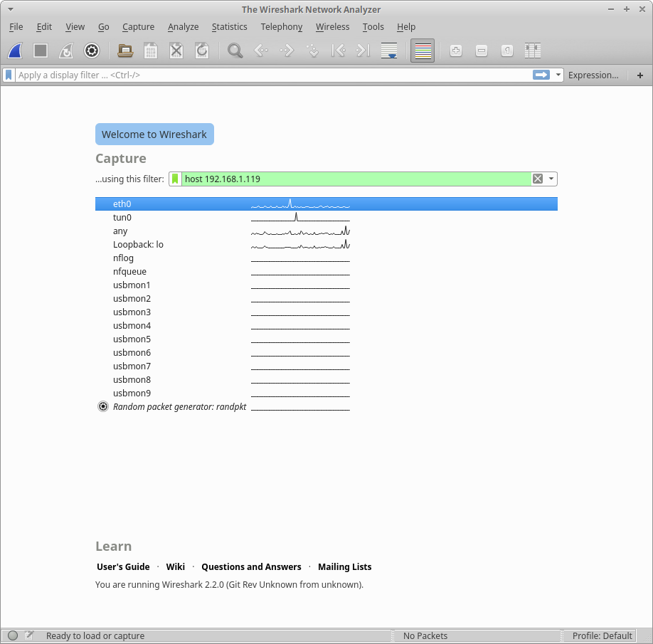The height and width of the screenshot is (644, 653).
Task: Go to previous packet arrow icon
Action: [x=261, y=51]
